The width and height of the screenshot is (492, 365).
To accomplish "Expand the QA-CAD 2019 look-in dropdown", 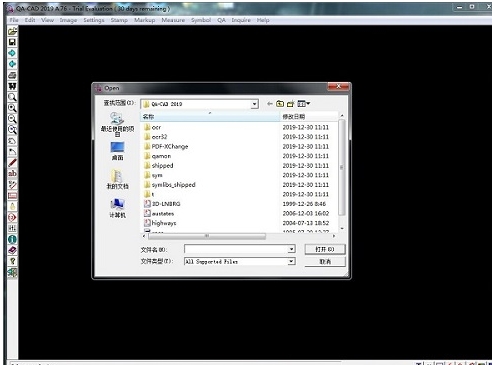I will pos(254,104).
